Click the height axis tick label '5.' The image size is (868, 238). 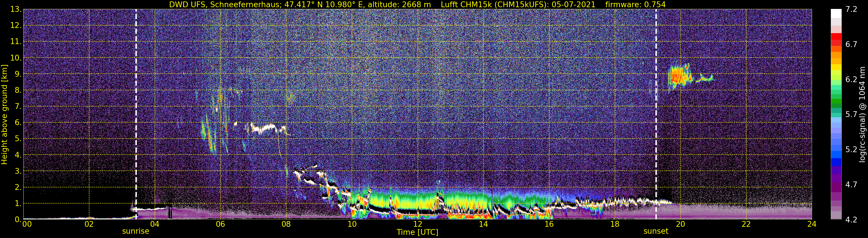(x=18, y=139)
